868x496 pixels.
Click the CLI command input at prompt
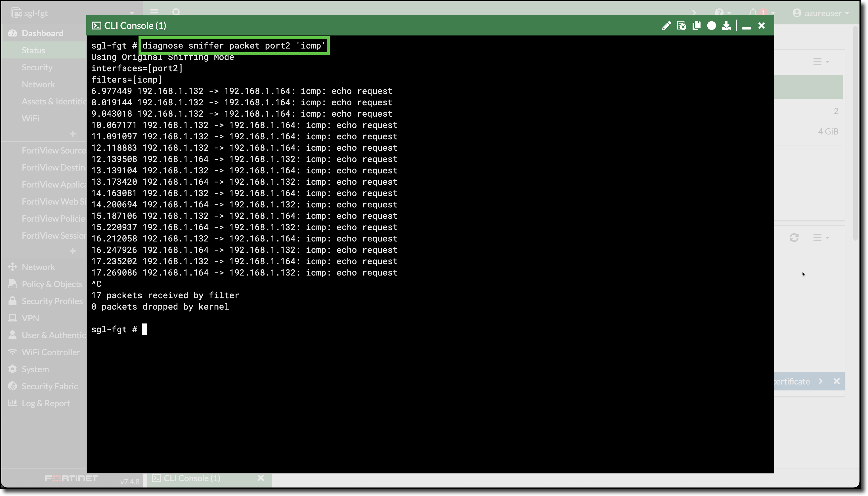[x=144, y=329]
